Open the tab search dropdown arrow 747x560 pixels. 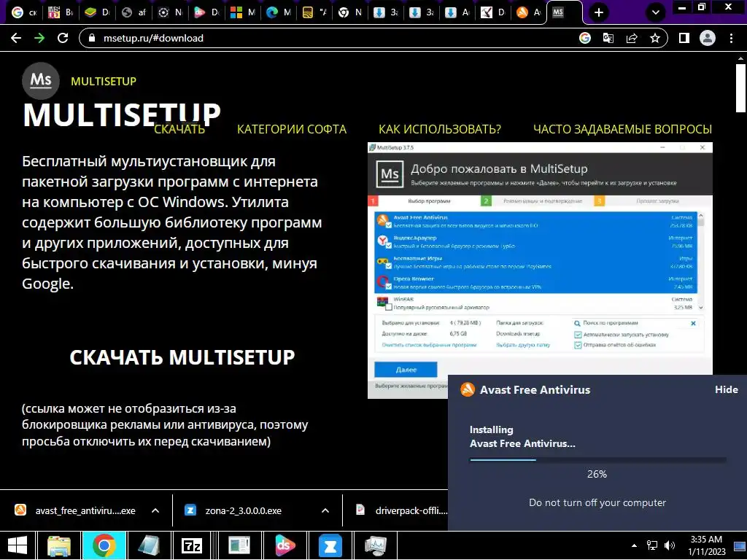click(x=656, y=12)
